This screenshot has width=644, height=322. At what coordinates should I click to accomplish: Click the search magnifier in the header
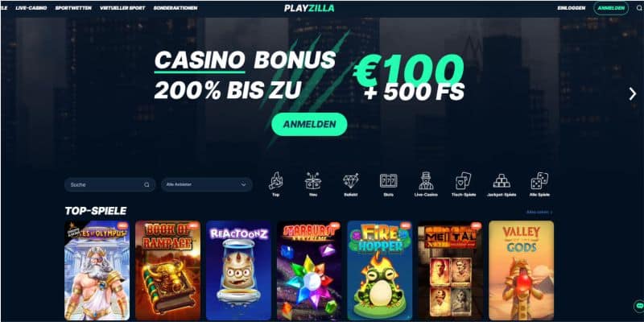click(638, 8)
